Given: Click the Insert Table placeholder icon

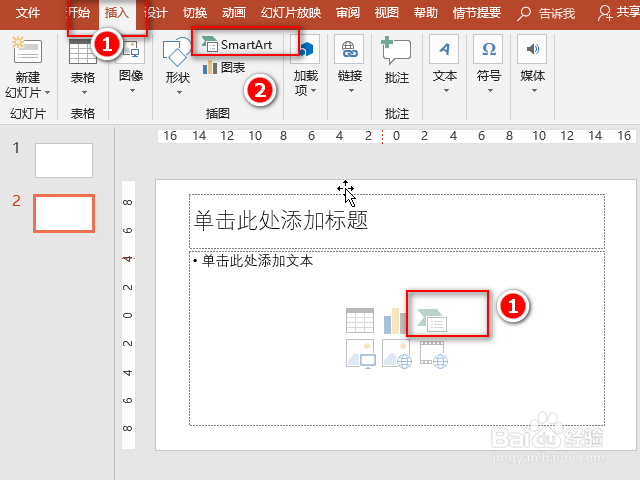Looking at the screenshot, I should [360, 320].
